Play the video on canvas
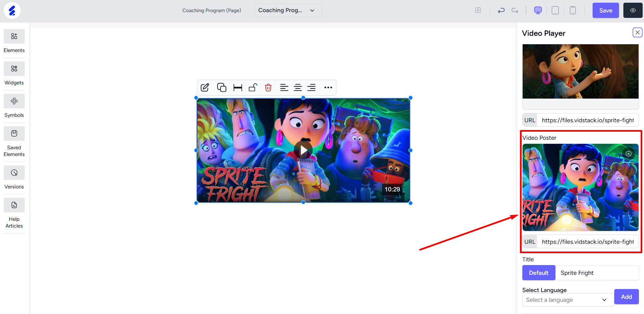The image size is (644, 314). [x=303, y=150]
